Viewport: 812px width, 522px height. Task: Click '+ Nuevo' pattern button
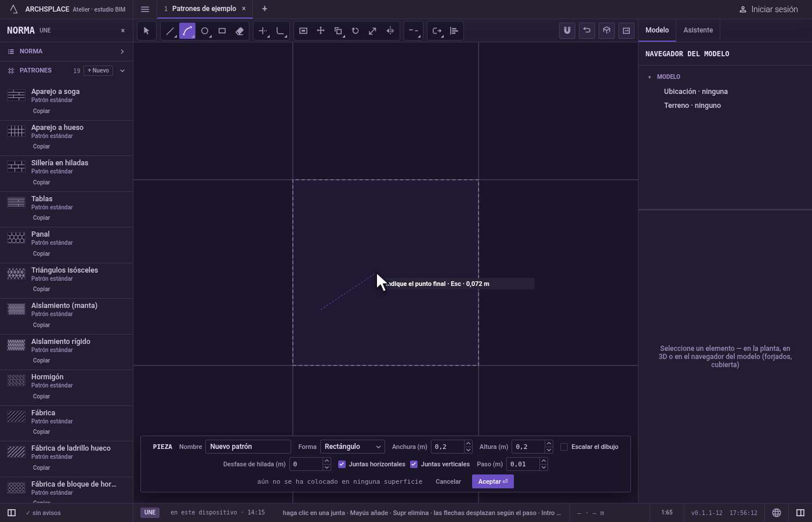(x=99, y=71)
